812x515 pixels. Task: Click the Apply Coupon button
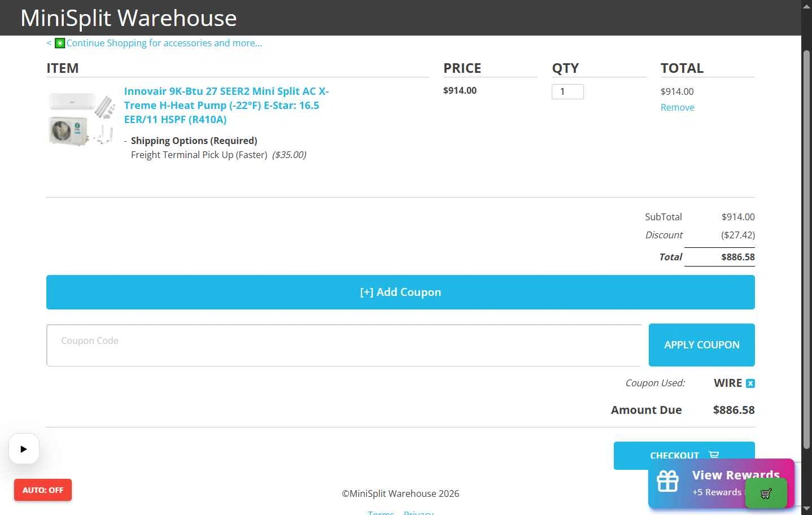(x=701, y=345)
